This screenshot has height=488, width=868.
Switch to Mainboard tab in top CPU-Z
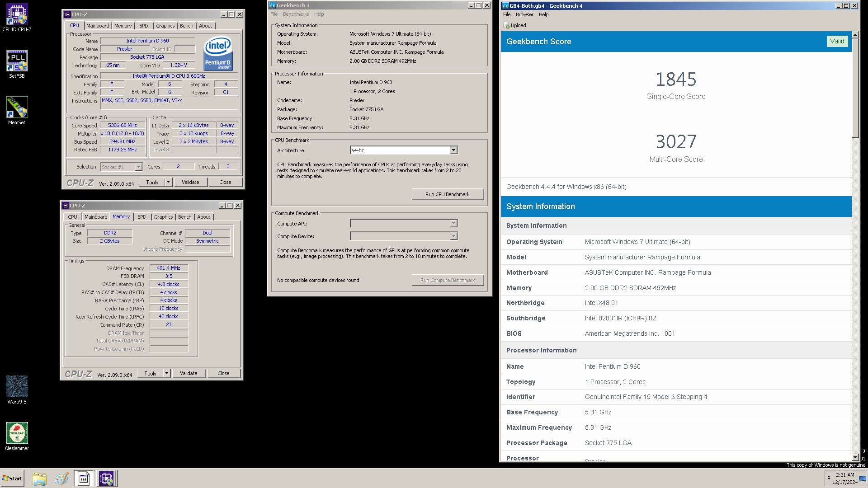pos(98,26)
